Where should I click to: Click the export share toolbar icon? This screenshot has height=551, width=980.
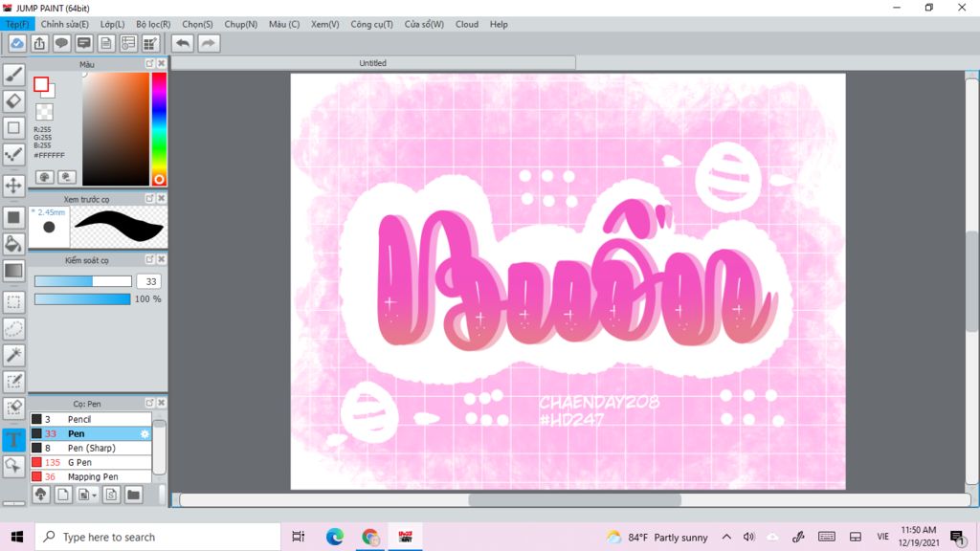click(x=39, y=43)
